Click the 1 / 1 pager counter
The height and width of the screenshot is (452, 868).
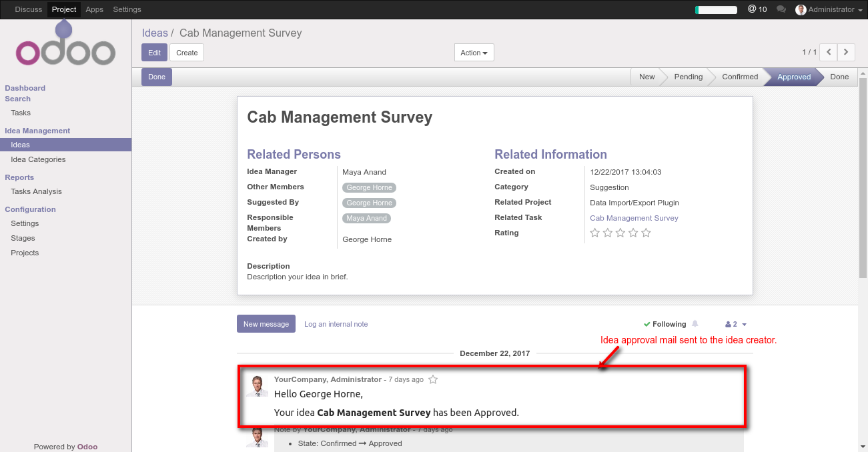809,52
